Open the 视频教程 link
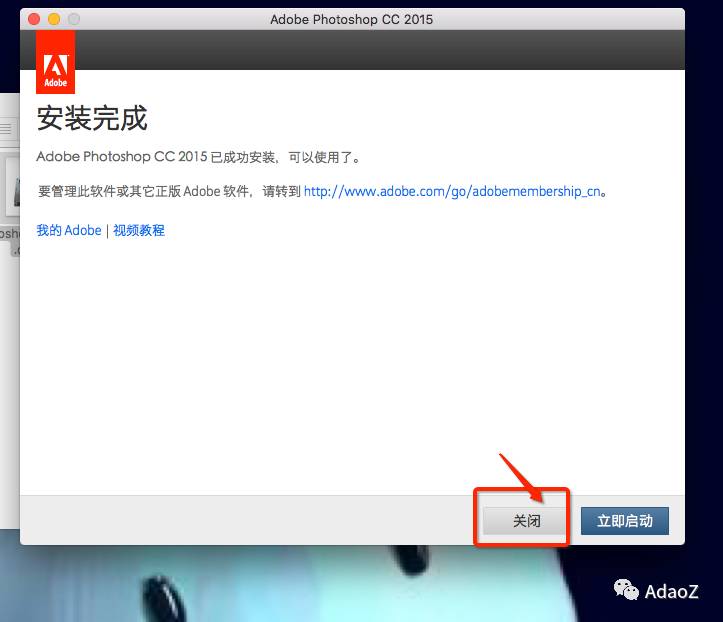The image size is (723, 622). pyautogui.click(x=139, y=230)
